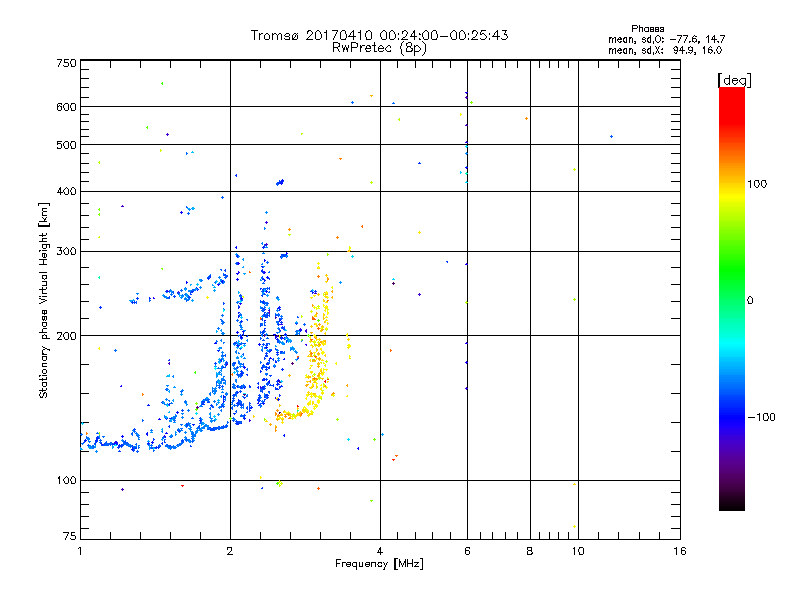Click the 'Phases' header label
Screen dimensions: 800x600
click(647, 29)
